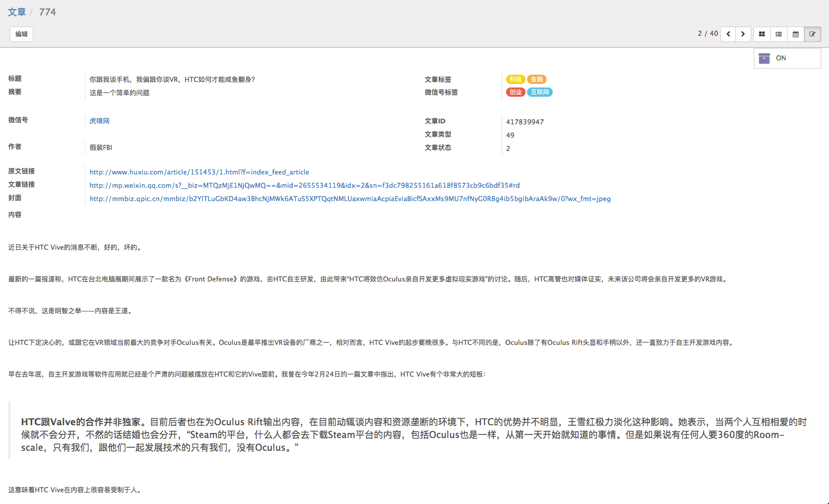Go to next record arrow
829x504 pixels.
coord(743,34)
